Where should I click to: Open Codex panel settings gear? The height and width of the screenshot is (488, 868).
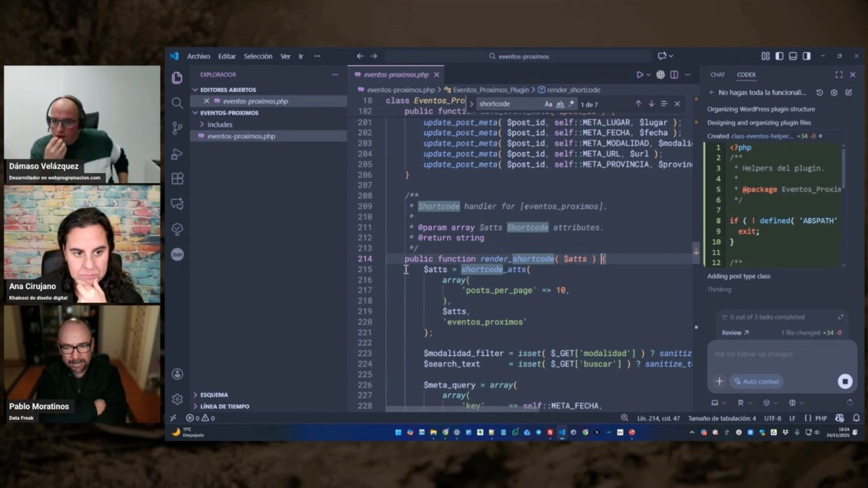[x=833, y=93]
